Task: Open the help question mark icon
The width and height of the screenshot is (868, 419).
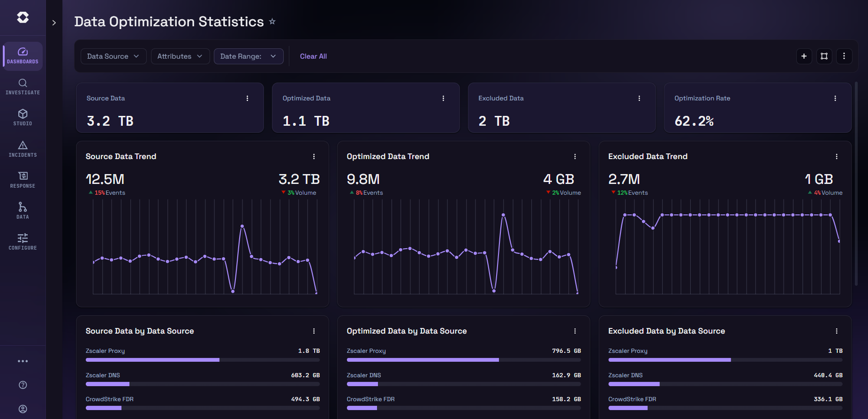Action: (x=23, y=385)
